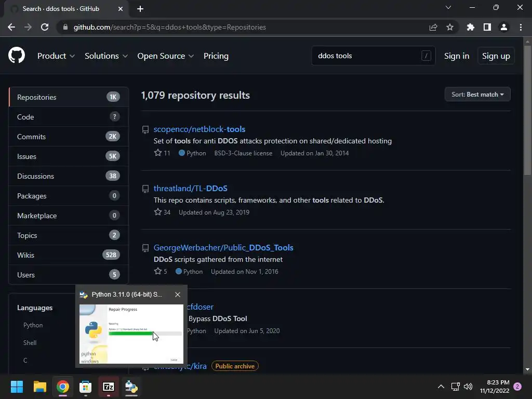Star the GeorgeWerbacher/Public_DDoS_Tools repository

click(158, 271)
